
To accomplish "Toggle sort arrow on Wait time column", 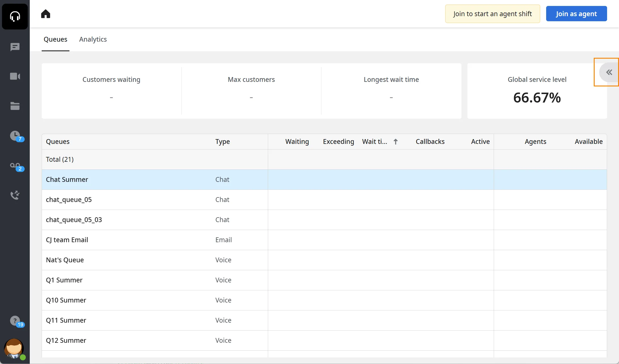I will click(x=396, y=142).
